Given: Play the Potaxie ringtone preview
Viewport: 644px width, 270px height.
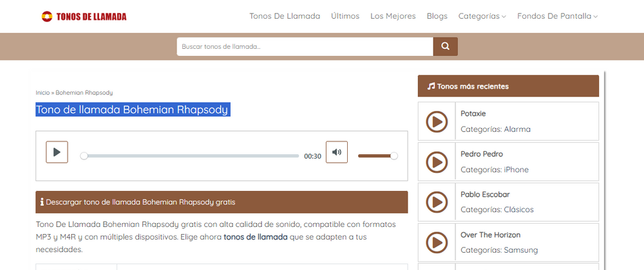Looking at the screenshot, I should click(436, 122).
